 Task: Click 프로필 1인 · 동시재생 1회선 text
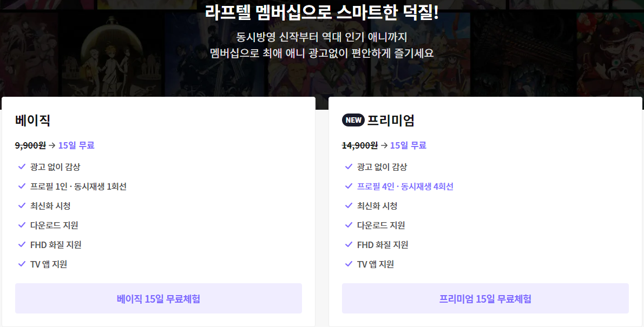78,186
